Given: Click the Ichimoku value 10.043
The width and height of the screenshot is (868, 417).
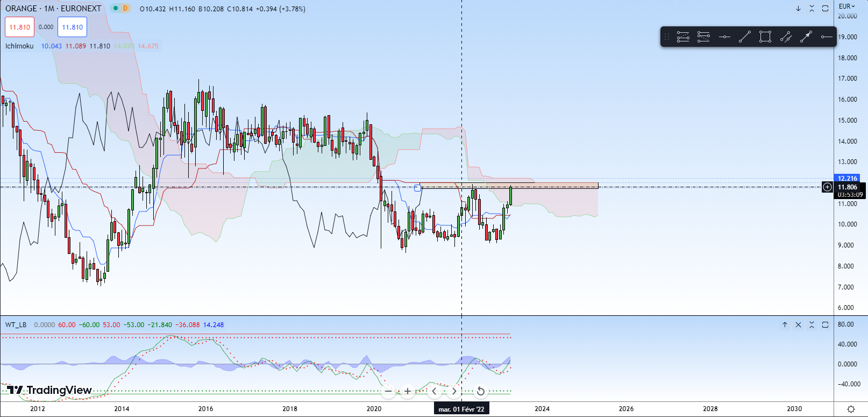Looking at the screenshot, I should point(52,46).
